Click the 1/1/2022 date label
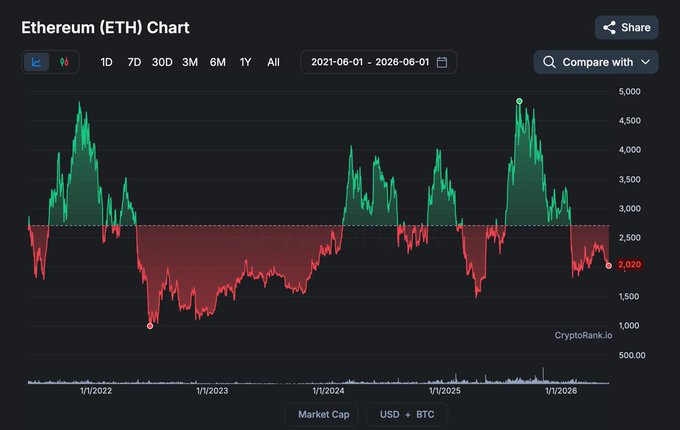Screen dimensions: 680x430 click(96, 391)
